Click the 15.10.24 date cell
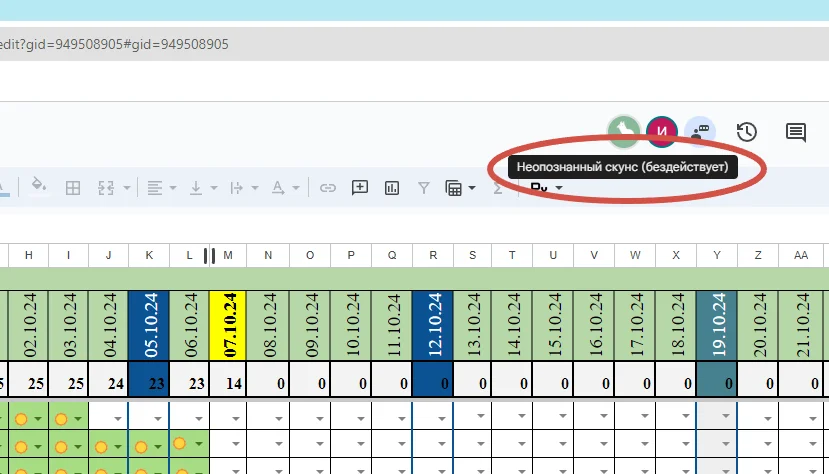 tap(553, 326)
